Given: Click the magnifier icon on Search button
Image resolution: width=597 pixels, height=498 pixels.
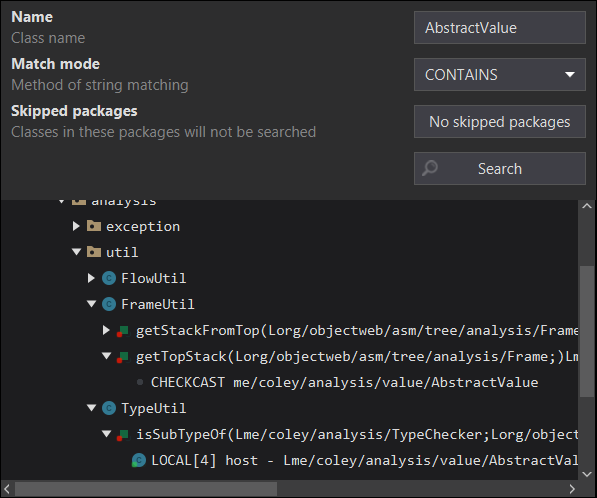Looking at the screenshot, I should pyautogui.click(x=430, y=168).
